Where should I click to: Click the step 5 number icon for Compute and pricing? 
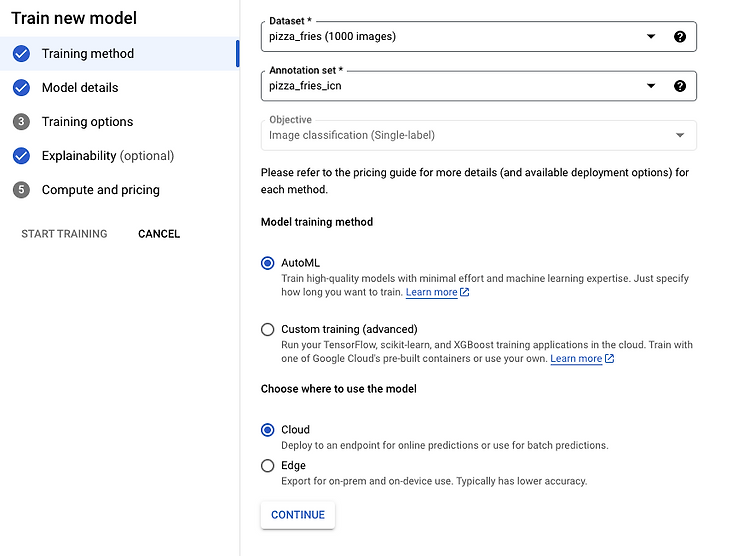point(22,190)
